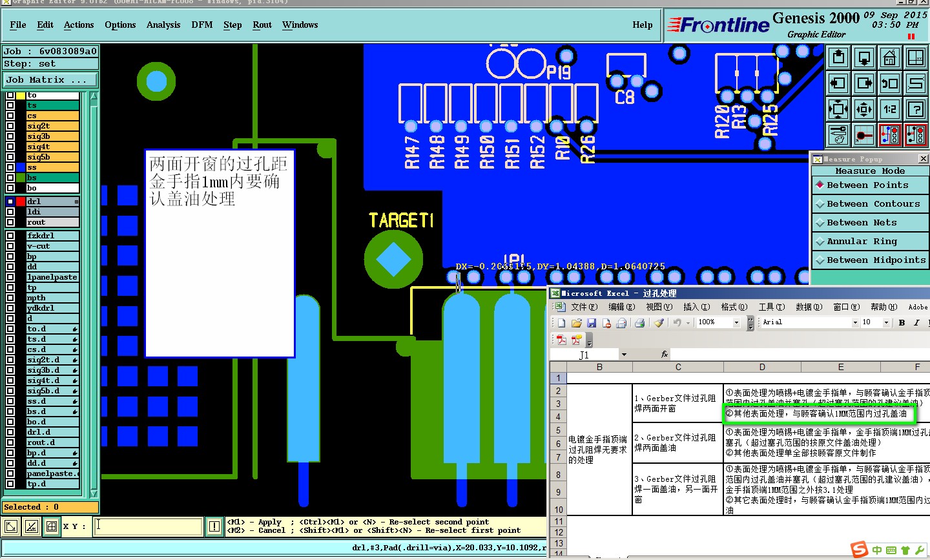Click the first Adobe PDF toolbar icon
Viewport: 930px width, 560px height.
(561, 340)
